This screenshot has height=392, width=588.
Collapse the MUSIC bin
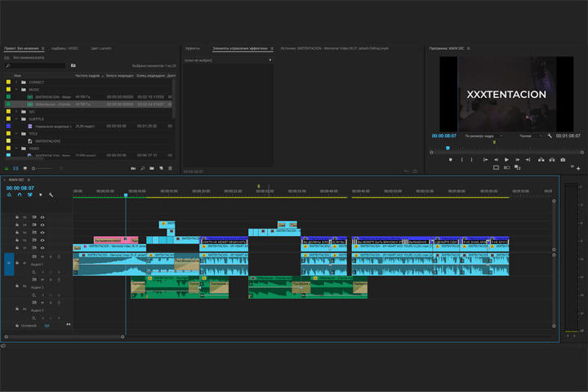16,90
